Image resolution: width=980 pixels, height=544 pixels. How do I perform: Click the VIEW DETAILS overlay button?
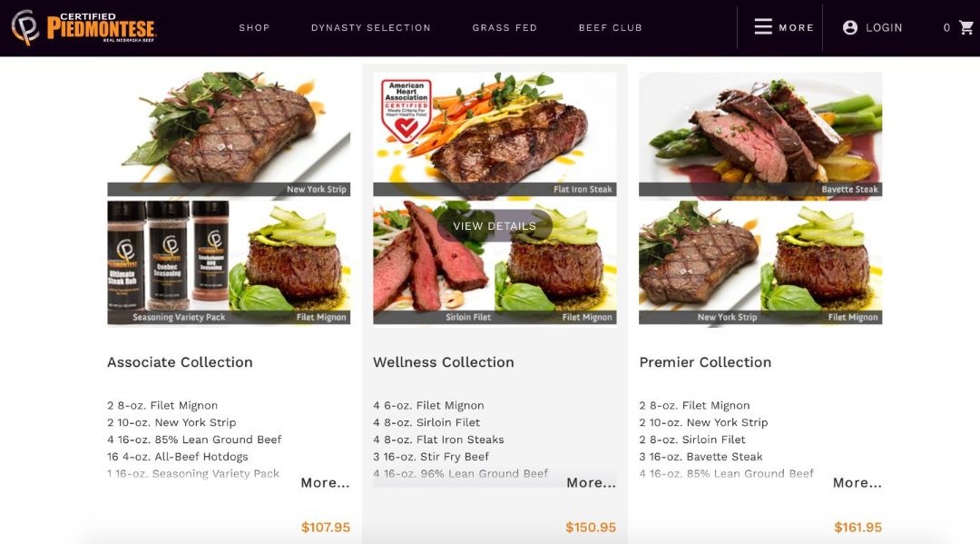pos(495,226)
